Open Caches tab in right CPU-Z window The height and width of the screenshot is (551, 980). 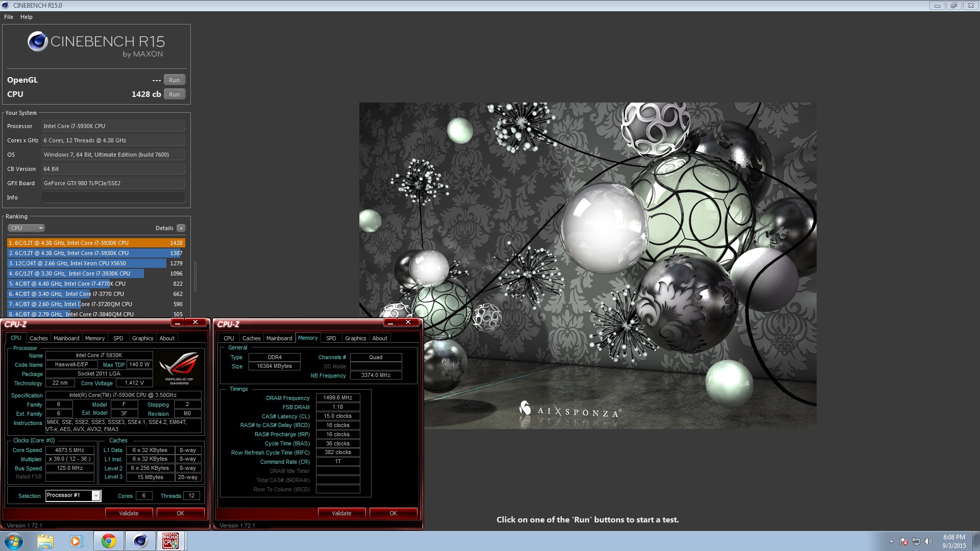[251, 338]
